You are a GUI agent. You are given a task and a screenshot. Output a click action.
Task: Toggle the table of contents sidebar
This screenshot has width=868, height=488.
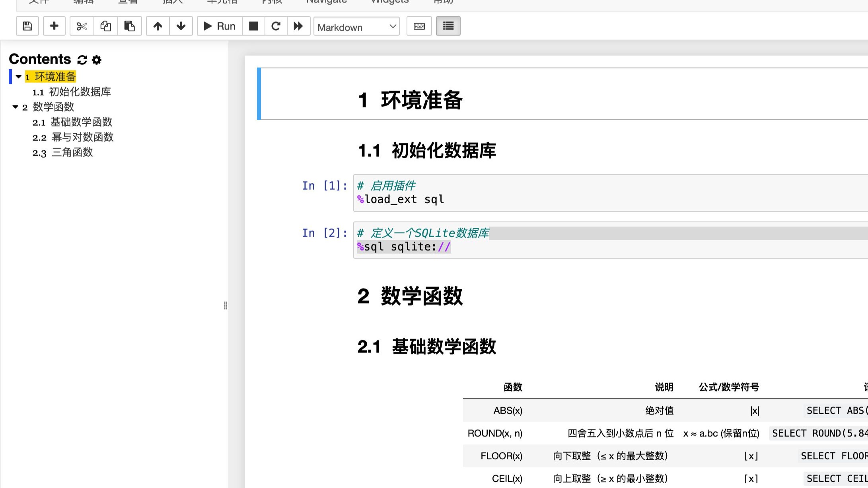[x=448, y=26]
